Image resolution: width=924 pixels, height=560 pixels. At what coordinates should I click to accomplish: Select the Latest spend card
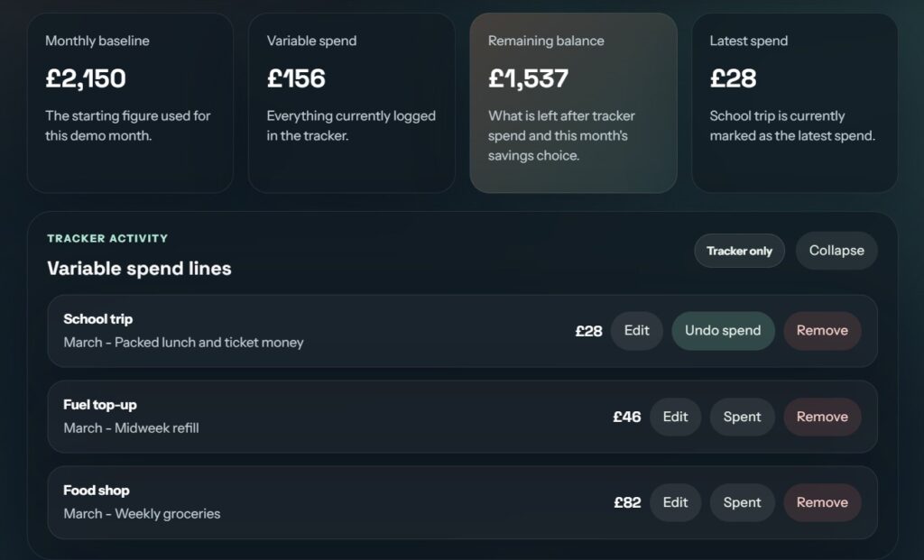(x=793, y=102)
